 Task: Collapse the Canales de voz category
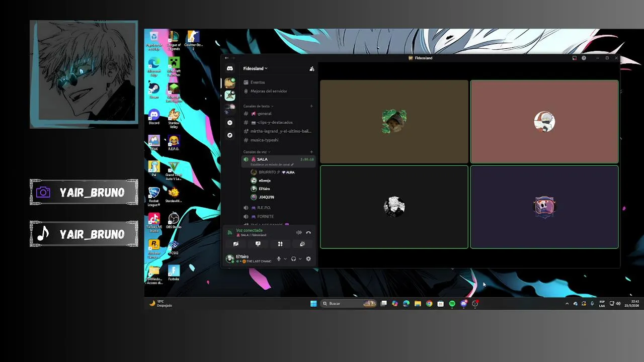pos(257,152)
